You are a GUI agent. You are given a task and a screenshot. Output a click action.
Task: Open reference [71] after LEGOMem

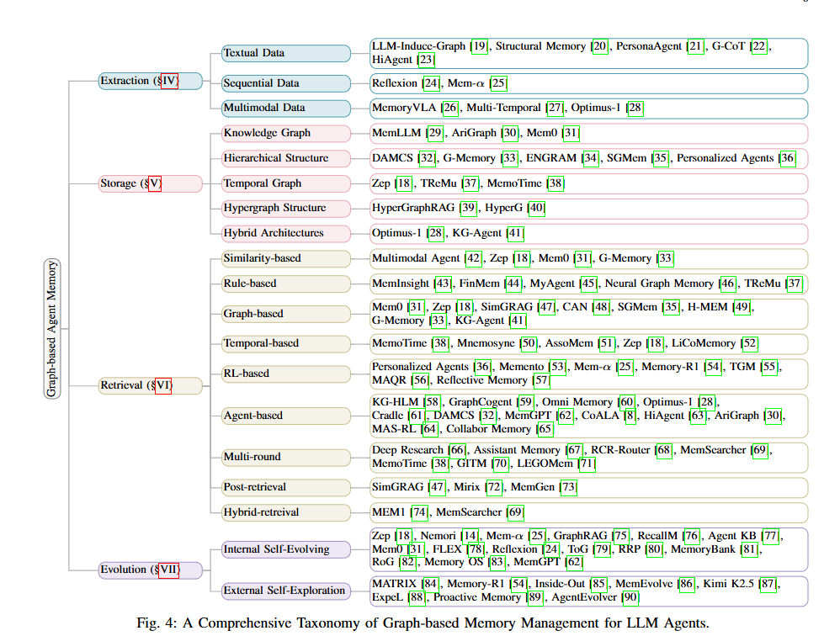click(587, 464)
